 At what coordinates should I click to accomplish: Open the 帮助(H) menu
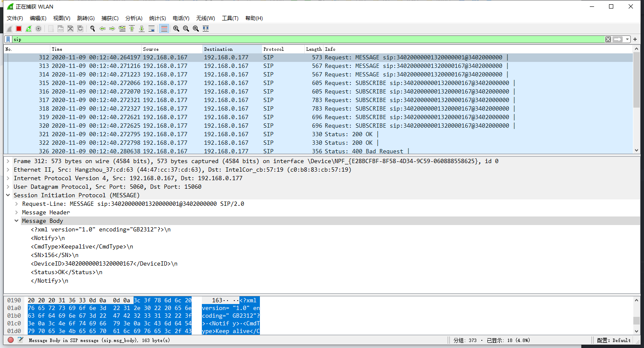point(254,18)
